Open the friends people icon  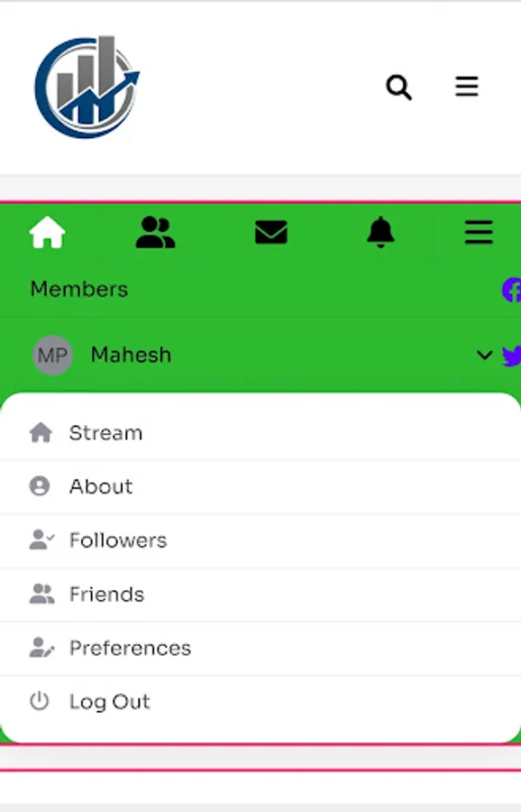point(155,232)
